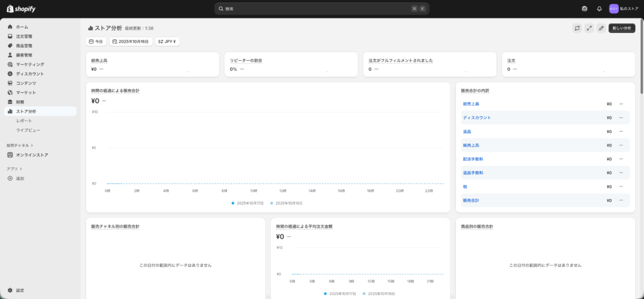Open the 今日 date range dropdown
Screen dimensions: 644x299
click(x=96, y=41)
